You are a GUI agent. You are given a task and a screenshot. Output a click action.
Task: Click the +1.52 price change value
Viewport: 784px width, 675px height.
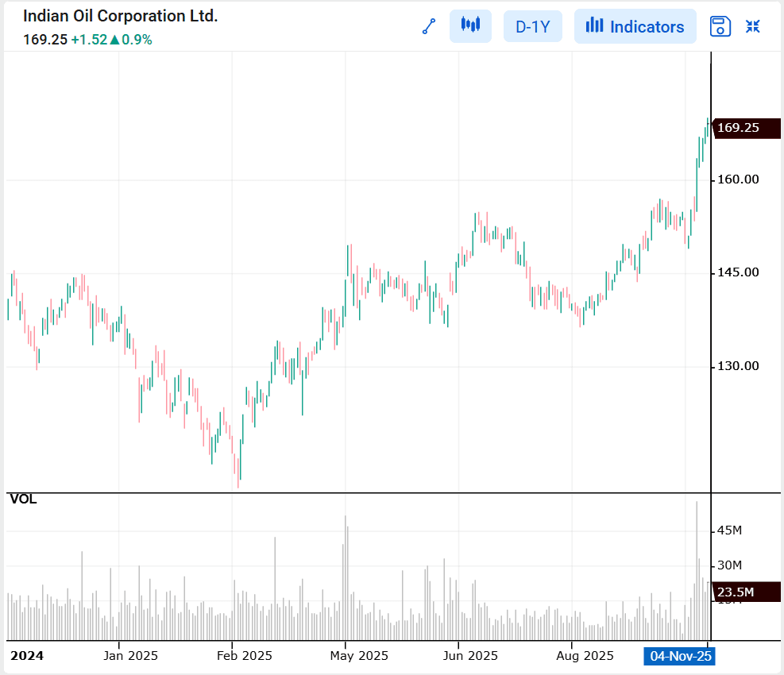[x=89, y=40]
